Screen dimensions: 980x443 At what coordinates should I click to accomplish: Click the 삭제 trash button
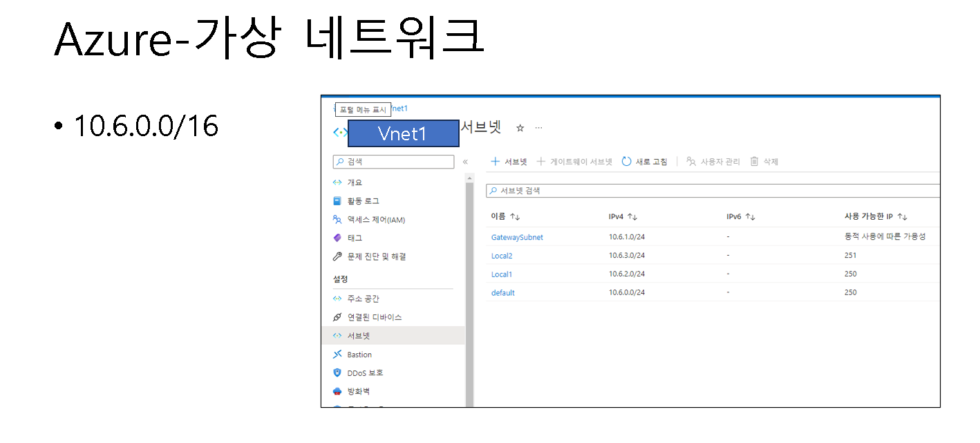coord(764,162)
